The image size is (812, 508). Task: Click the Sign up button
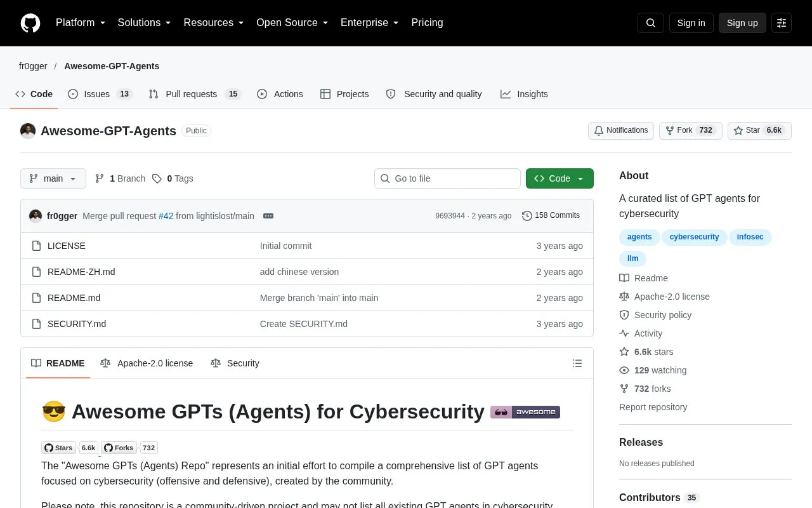742,23
